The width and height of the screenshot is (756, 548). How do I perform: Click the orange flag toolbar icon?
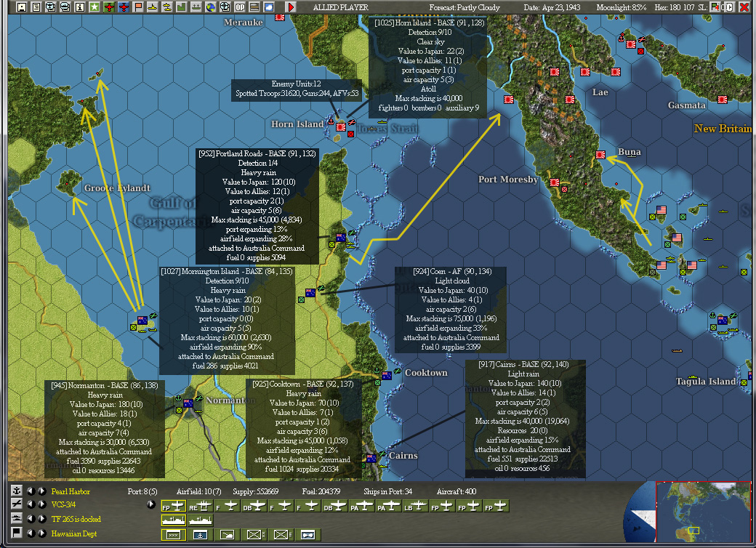pos(138,7)
